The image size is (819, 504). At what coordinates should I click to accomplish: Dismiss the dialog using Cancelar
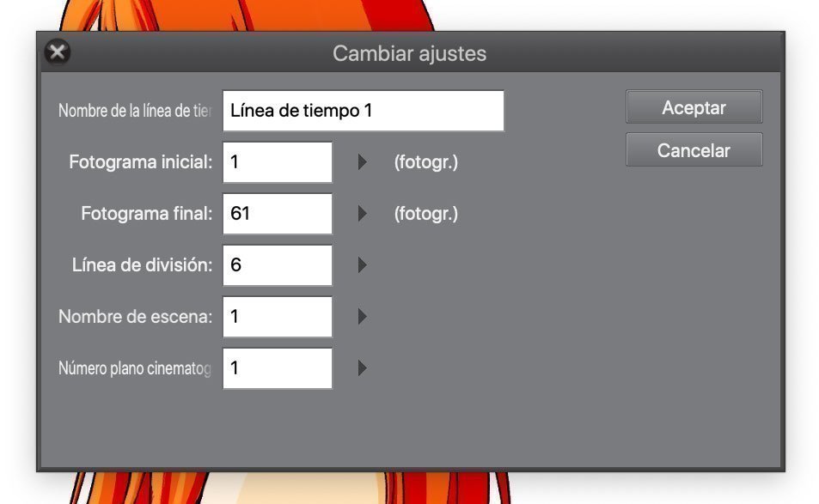[694, 150]
